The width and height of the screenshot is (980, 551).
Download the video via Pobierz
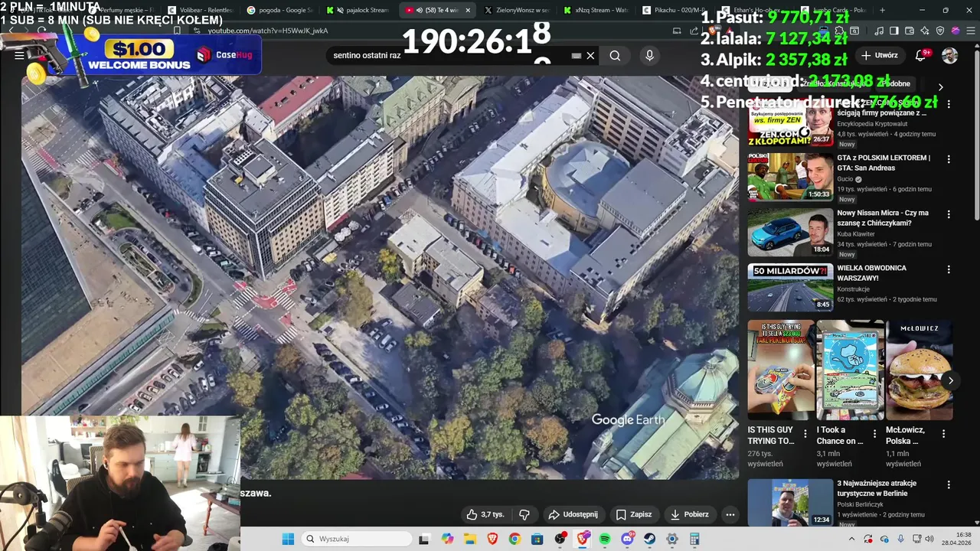click(689, 514)
